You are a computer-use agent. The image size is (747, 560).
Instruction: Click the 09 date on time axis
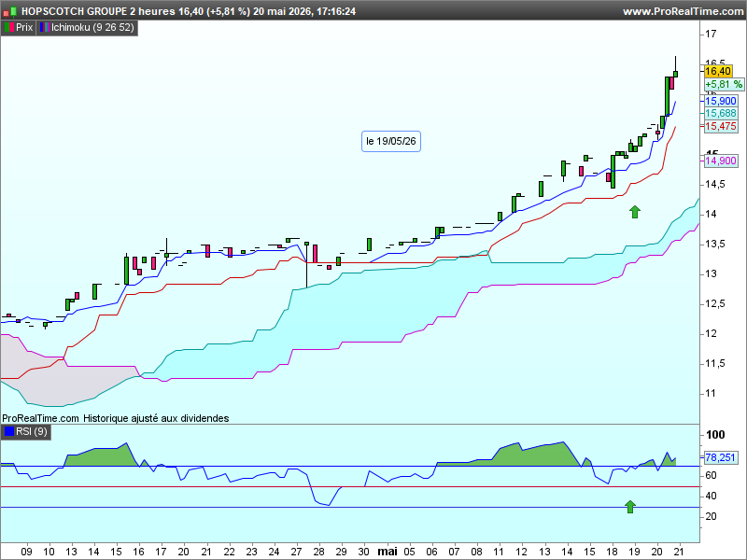click(27, 552)
